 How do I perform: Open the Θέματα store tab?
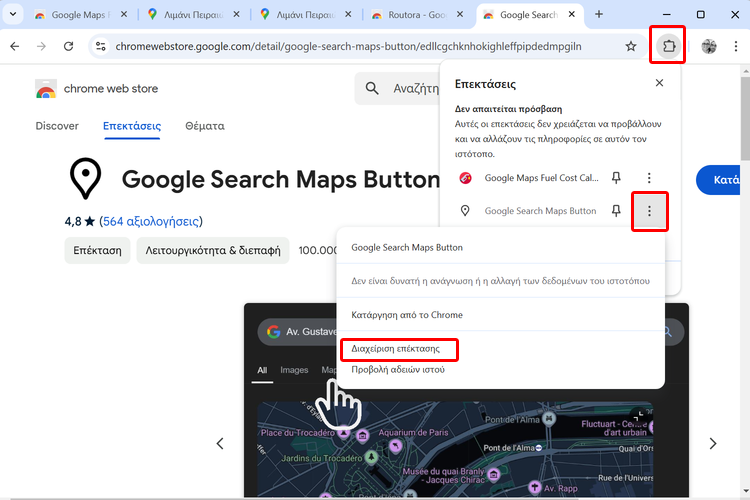tap(205, 126)
